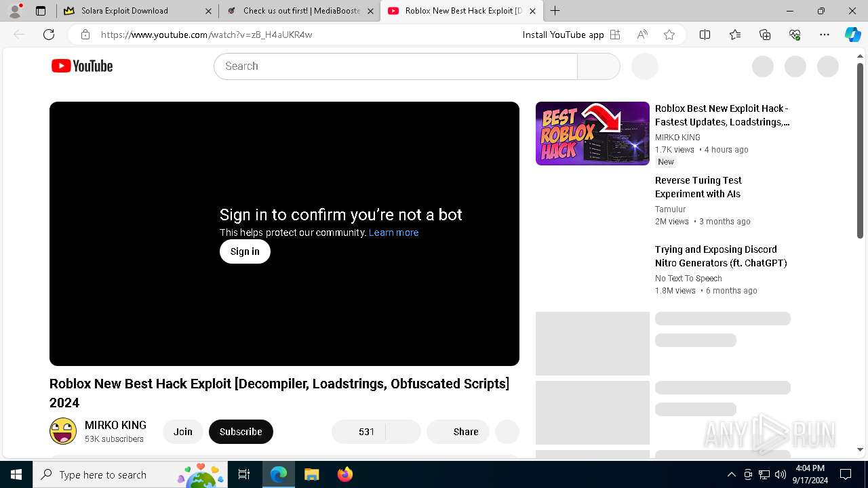Close the MediaBooster tab
This screenshot has height=488, width=868.
coord(371,11)
